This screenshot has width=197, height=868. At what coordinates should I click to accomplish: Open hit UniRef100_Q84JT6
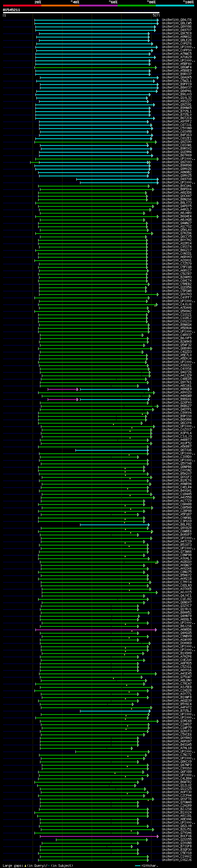pyautogui.click(x=177, y=20)
